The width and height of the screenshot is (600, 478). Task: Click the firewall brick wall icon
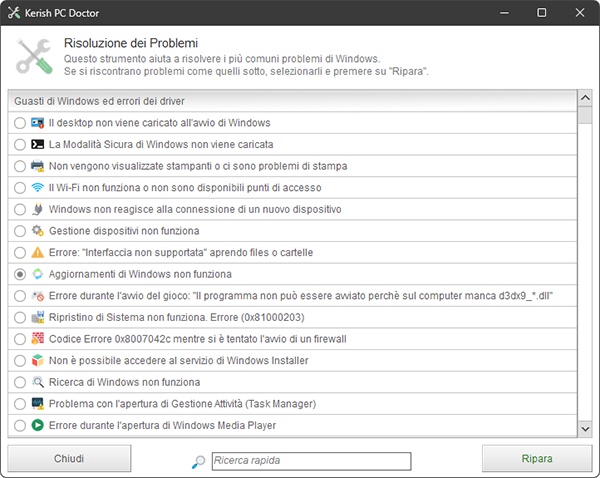pyautogui.click(x=38, y=339)
